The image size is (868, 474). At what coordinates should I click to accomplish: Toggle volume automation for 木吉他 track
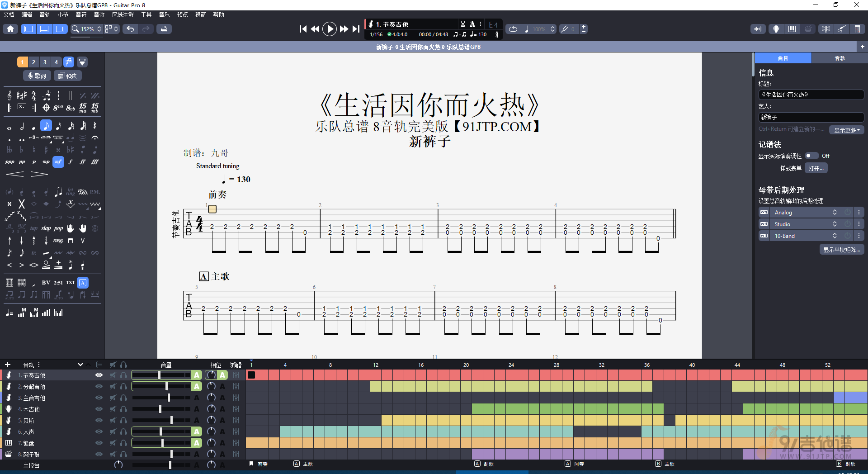click(197, 409)
